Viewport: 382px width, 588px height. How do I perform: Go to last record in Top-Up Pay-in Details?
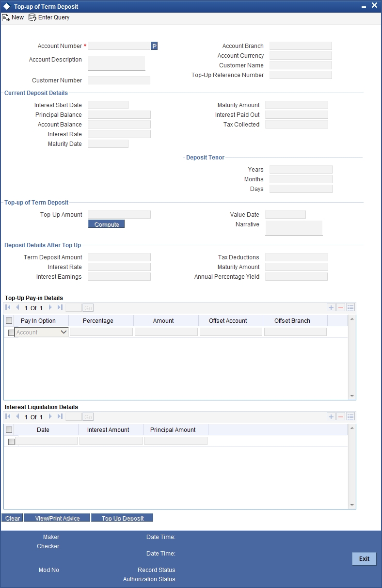point(60,307)
